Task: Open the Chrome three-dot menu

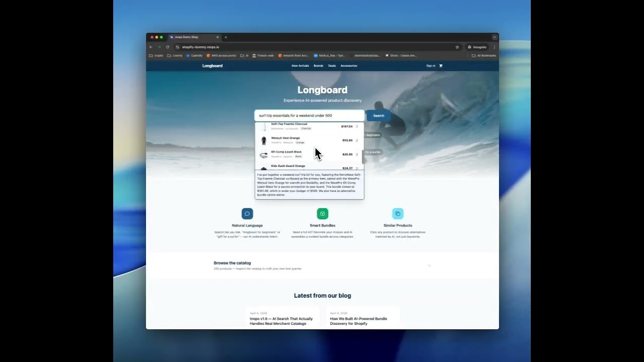Action: (x=494, y=47)
